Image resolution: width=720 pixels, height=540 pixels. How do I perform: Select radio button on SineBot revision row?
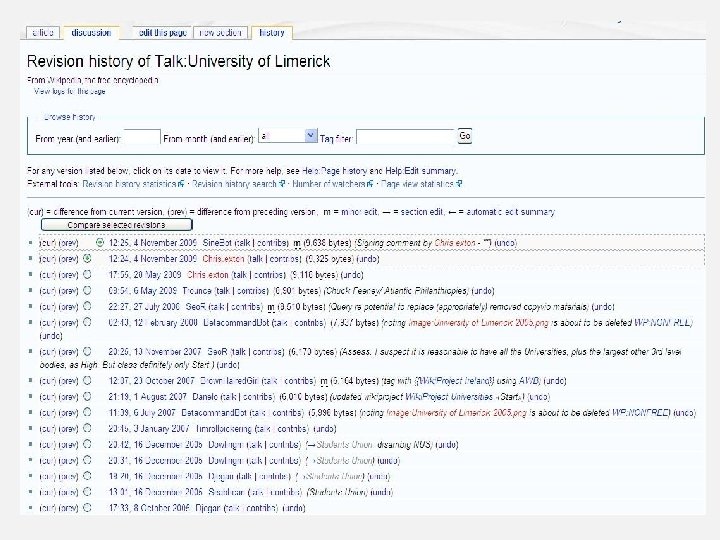coord(100,242)
